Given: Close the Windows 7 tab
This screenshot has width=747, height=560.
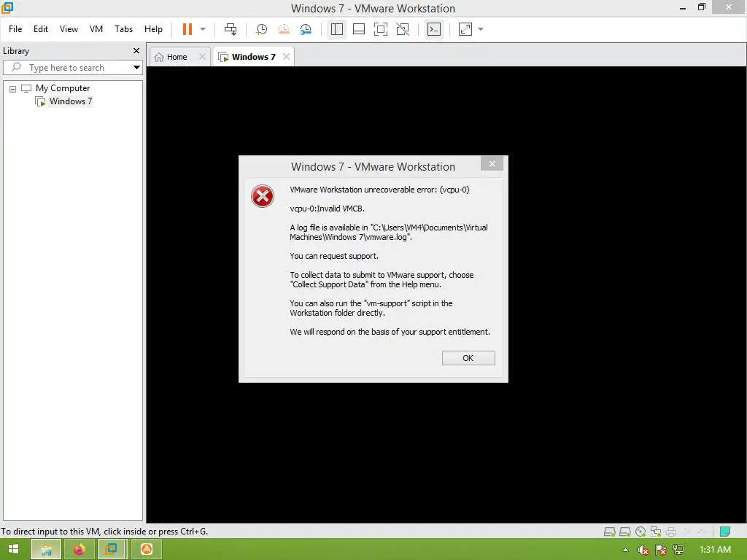Looking at the screenshot, I should pyautogui.click(x=286, y=57).
